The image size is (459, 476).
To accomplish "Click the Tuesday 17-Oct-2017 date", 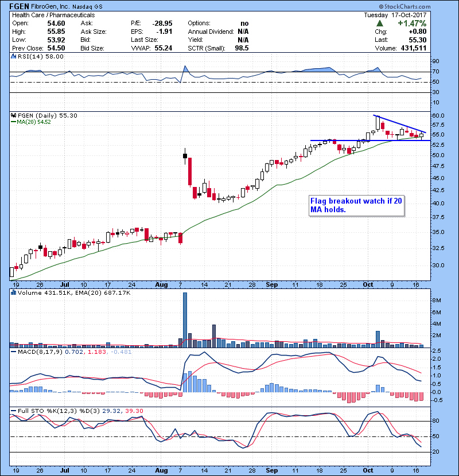I will [395, 15].
